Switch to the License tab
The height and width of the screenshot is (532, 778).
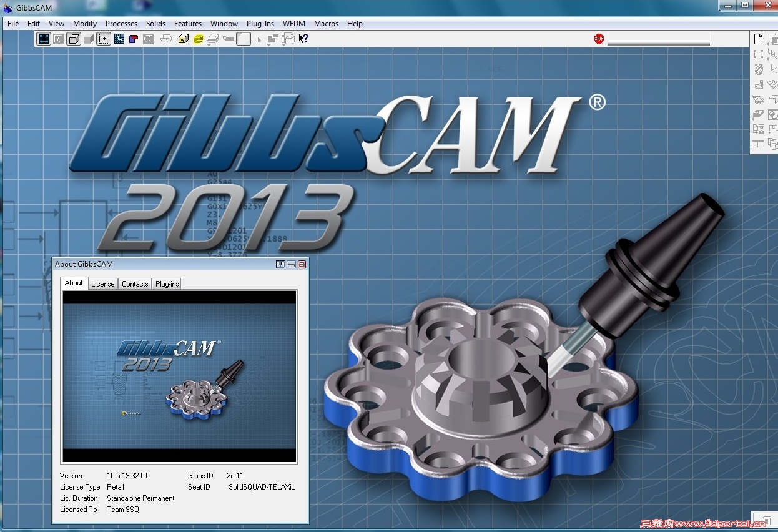(x=103, y=284)
